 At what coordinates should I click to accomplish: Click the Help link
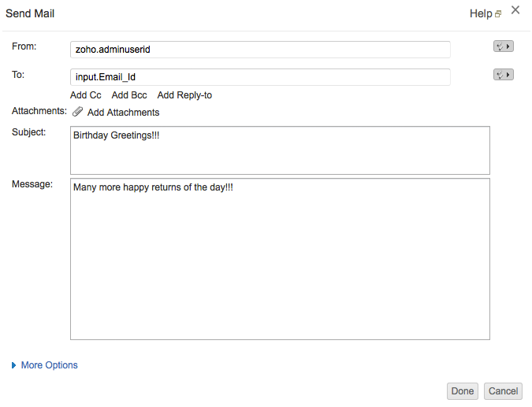point(480,13)
